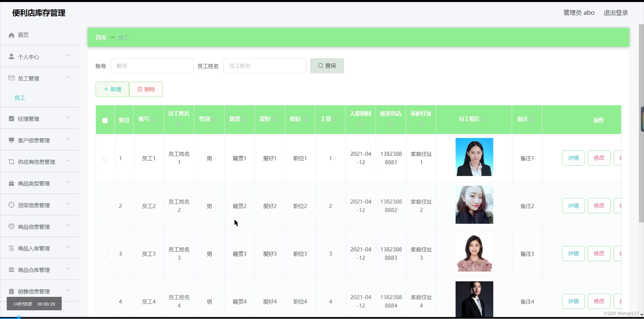Click 修改 on 员工2's row
Screen dimensions: 644x319
(599, 206)
